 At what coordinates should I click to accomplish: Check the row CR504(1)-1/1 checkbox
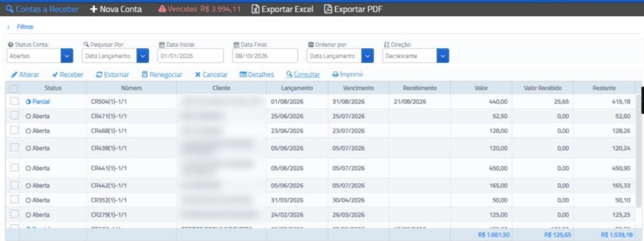[14, 101]
